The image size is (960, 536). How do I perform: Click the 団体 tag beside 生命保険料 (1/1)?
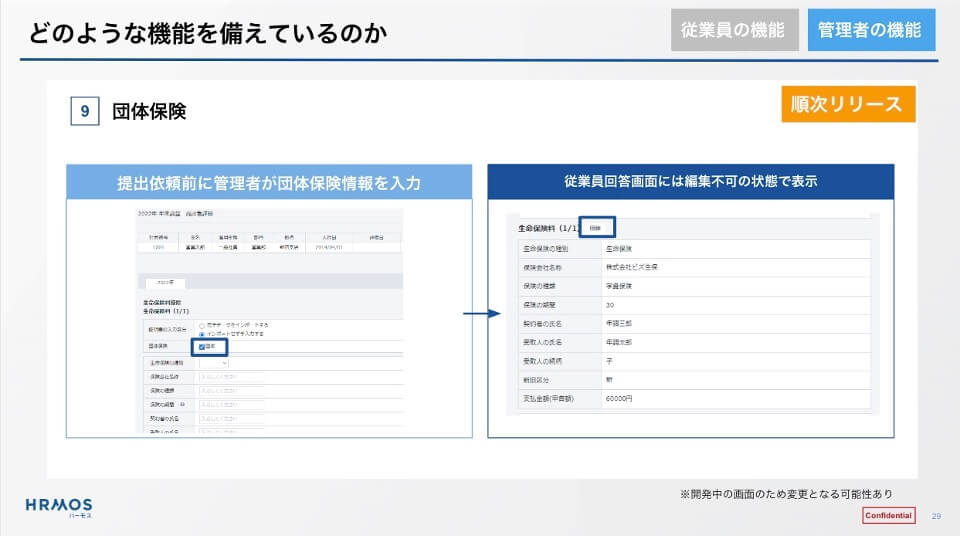(594, 228)
